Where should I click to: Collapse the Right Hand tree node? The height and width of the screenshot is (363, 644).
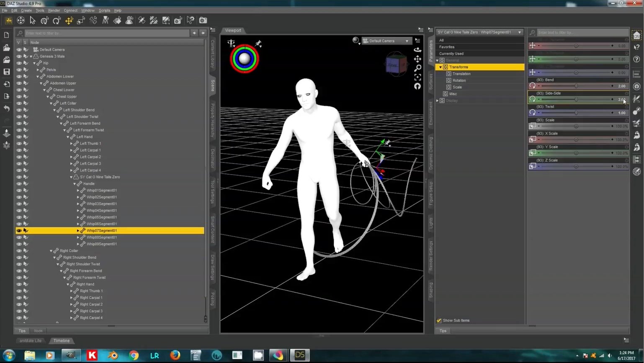pos(68,284)
